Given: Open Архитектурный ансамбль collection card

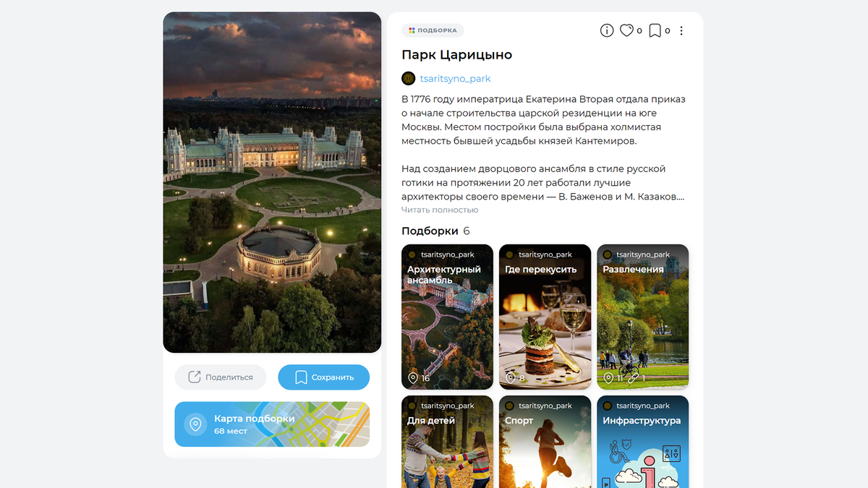Looking at the screenshot, I should pyautogui.click(x=447, y=317).
